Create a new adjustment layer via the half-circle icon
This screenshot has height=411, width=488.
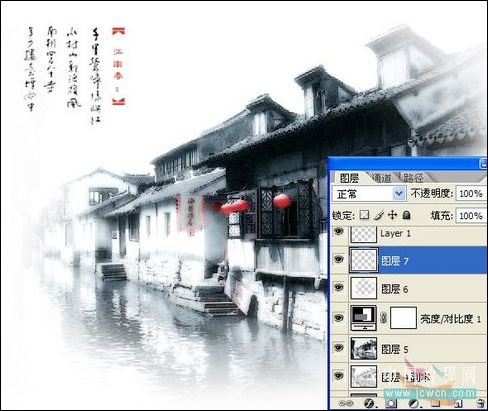point(414,403)
